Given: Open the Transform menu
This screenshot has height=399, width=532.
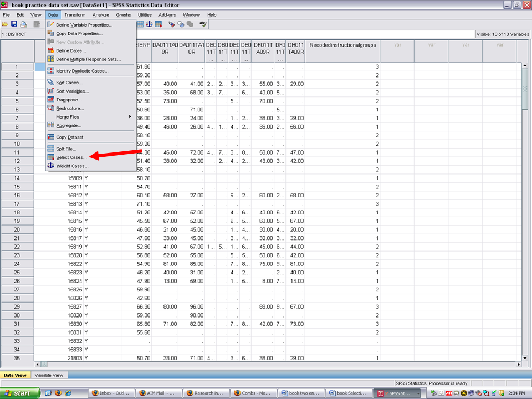Looking at the screenshot, I should point(75,15).
